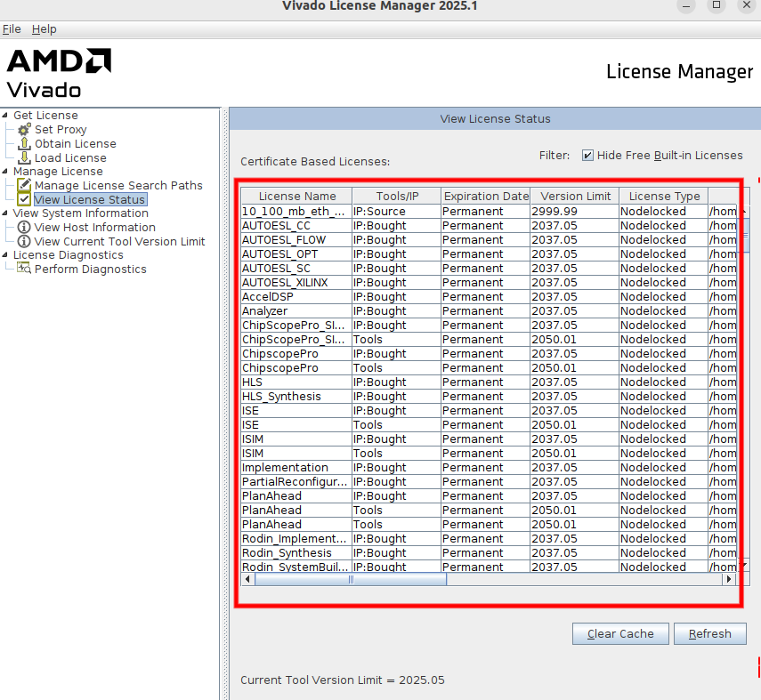This screenshot has width=761, height=700.
Task: Select the AUTOESL_XILINX license cell
Action: point(296,282)
